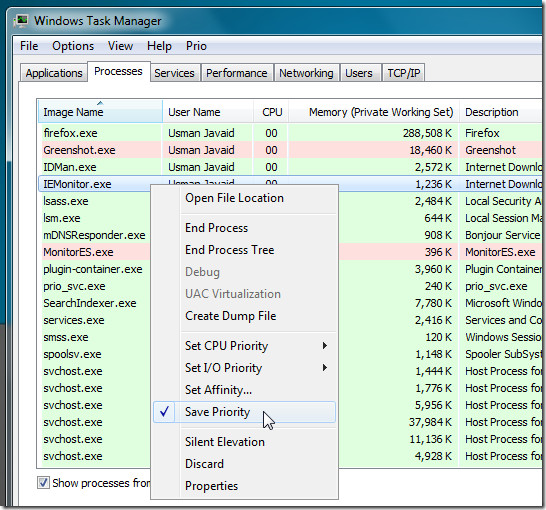This screenshot has height=510, width=546.
Task: Choose End Process from context menu
Action: (x=217, y=228)
